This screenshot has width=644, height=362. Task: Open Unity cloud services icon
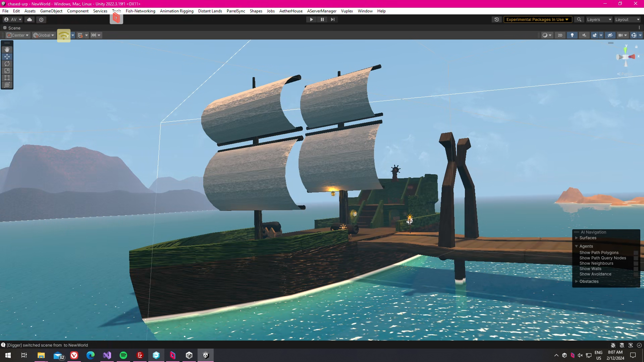(x=30, y=19)
